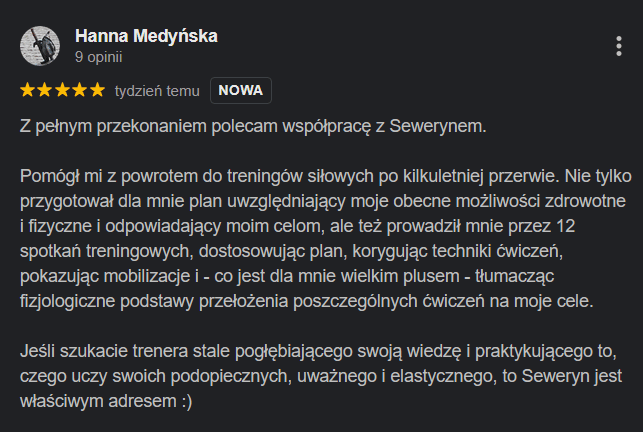Click the "tydzień temu" review timestamp
Image resolution: width=643 pixels, height=432 pixels.
coord(158,90)
